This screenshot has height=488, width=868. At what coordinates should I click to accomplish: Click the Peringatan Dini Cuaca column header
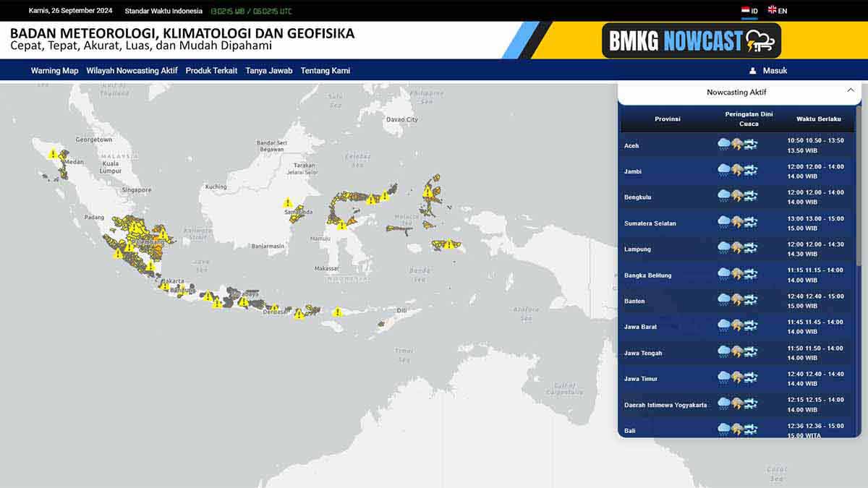[x=749, y=119]
